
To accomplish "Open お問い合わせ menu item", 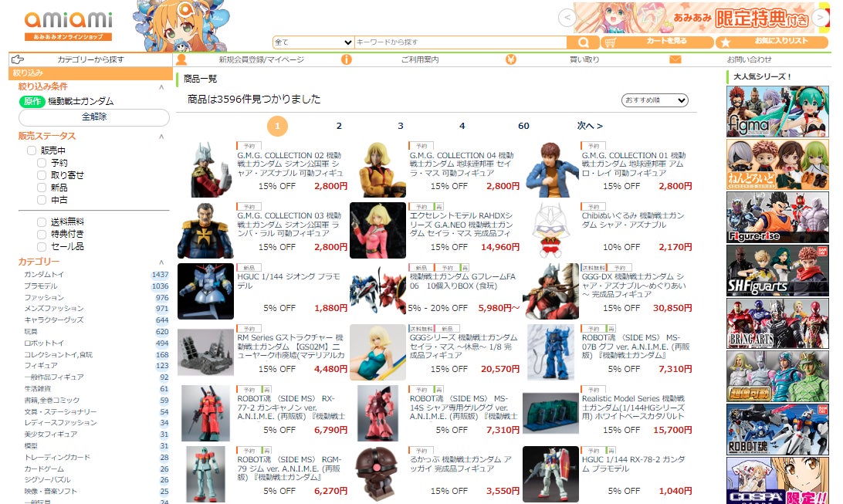I will pos(749,59).
